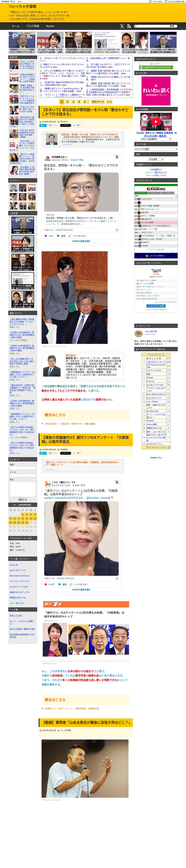Click the このカテゴリを全て表示 link
The height and width of the screenshot is (868, 186).
click(156, 249)
